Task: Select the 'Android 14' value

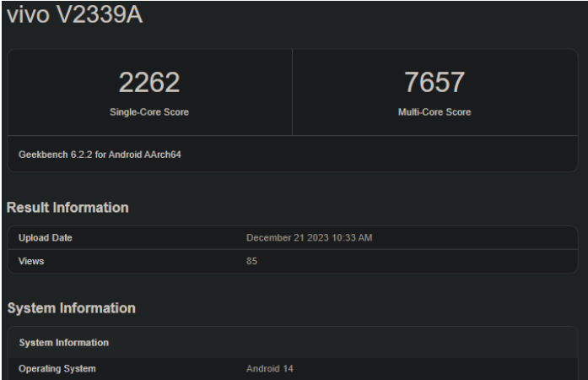Action: [x=270, y=369]
